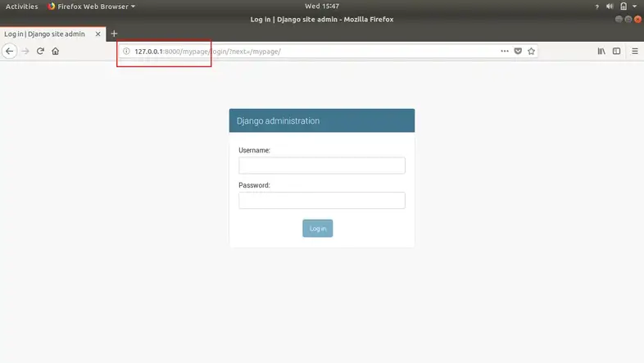Open page actions three-dot menu
Screen dimensions: 644x363
pos(505,52)
